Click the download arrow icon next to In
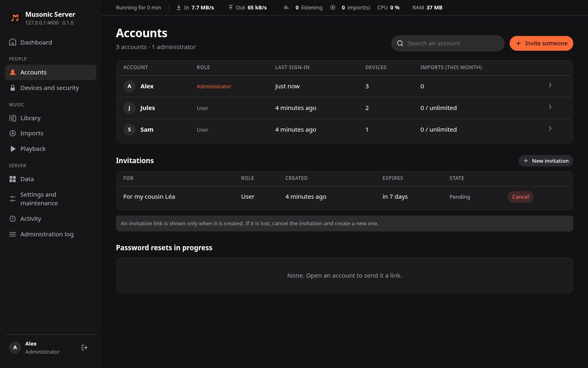588x368 pixels. [179, 7]
